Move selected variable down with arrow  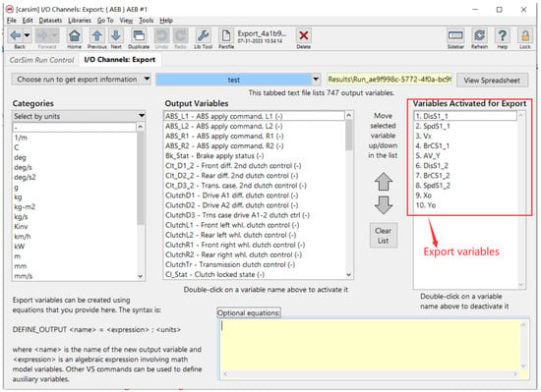tap(384, 205)
